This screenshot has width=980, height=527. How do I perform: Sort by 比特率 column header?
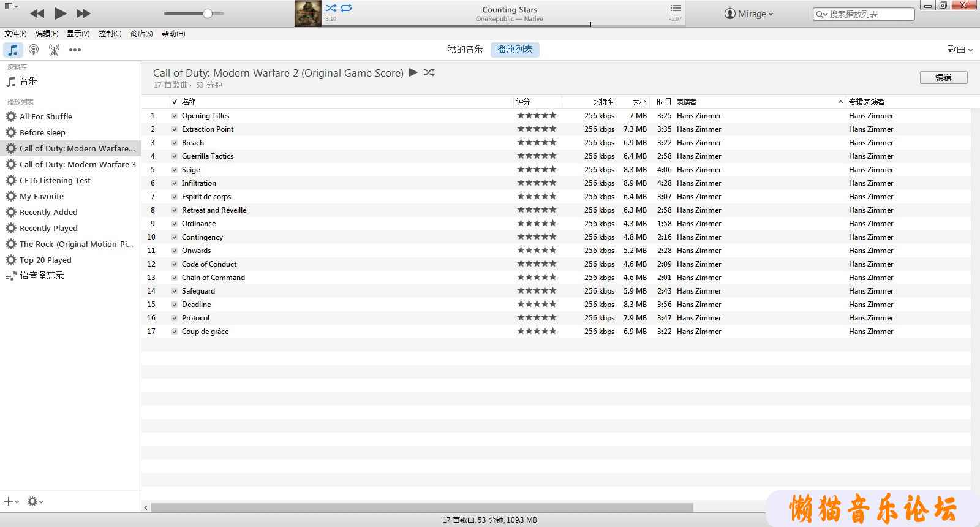[589, 102]
